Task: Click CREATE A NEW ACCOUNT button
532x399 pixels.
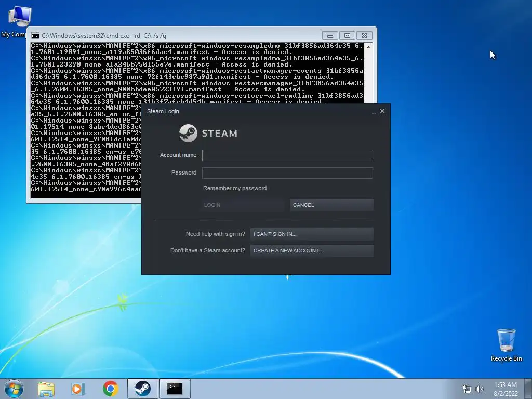Action: (312, 251)
